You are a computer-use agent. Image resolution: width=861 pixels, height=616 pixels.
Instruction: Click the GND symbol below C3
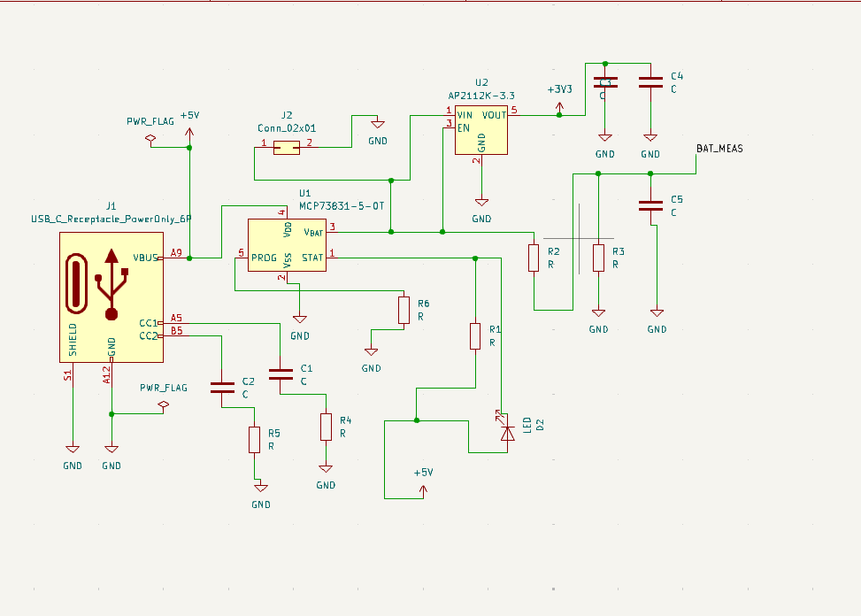pyautogui.click(x=605, y=137)
